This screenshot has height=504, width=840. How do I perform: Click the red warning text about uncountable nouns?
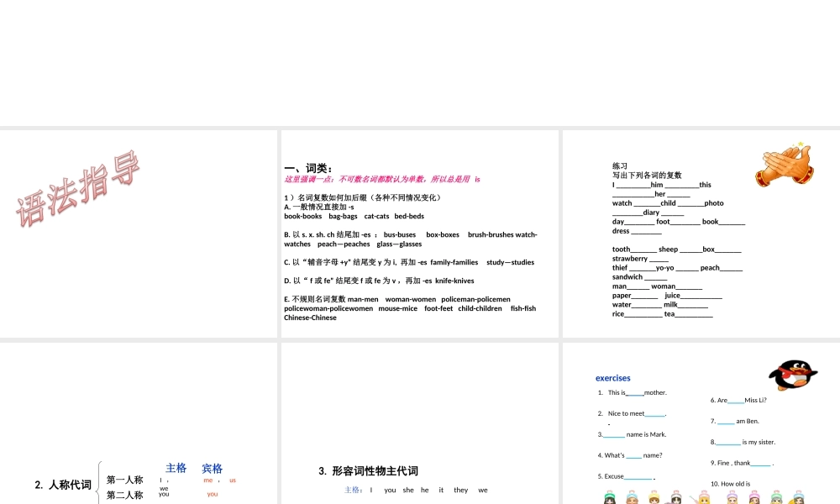(x=382, y=178)
